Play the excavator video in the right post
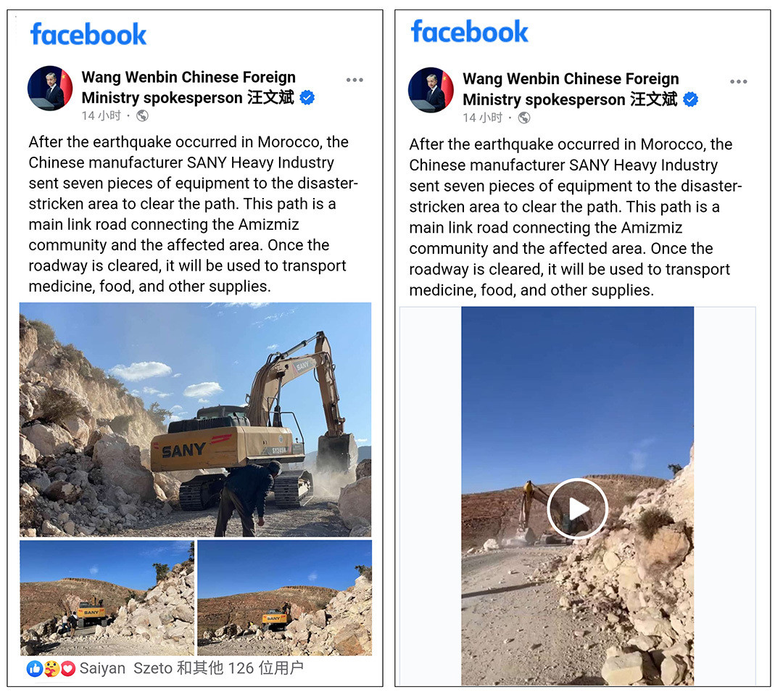783x700 pixels. 577,508
